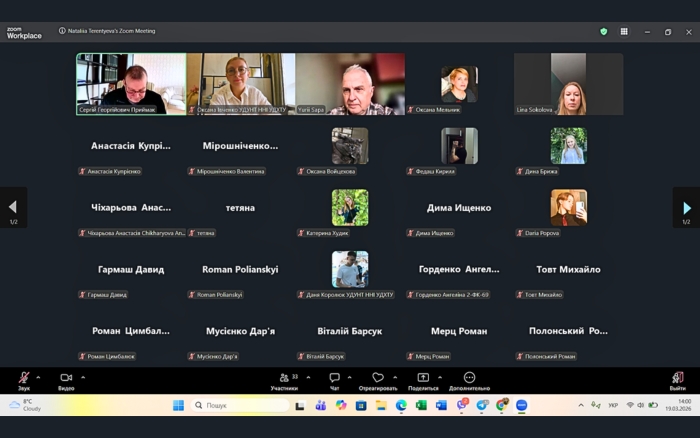
Task: Click the green encryption shield icon
Action: pos(604,31)
